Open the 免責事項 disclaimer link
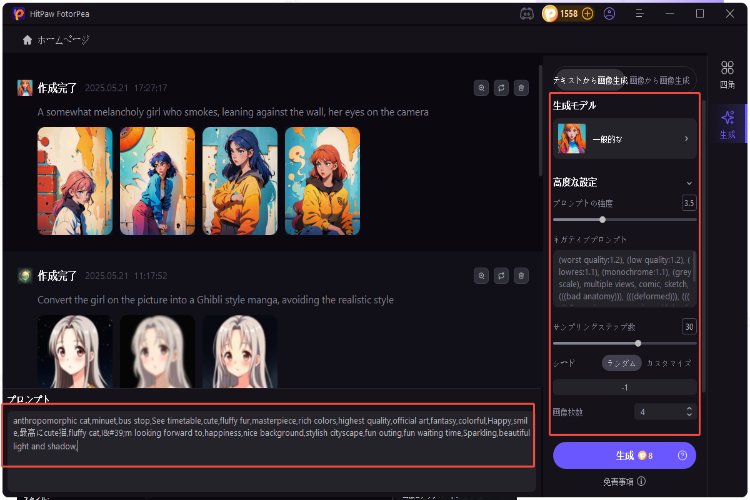The image size is (750, 500). click(x=624, y=481)
